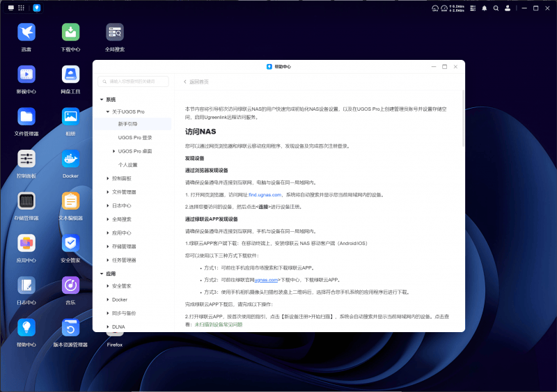
Task: Select 新手引导 in the help tree
Action: pyautogui.click(x=132, y=124)
